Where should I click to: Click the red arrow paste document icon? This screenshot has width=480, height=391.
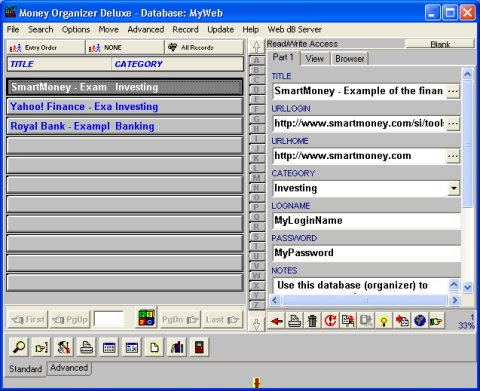(402, 321)
